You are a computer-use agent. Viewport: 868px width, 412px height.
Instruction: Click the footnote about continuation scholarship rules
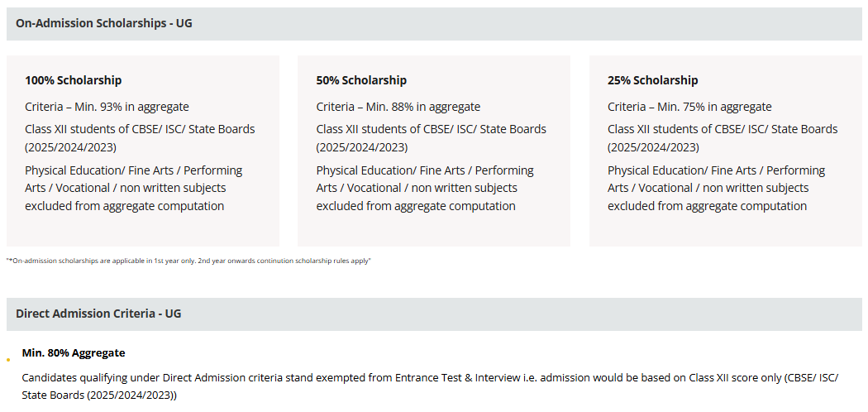[x=188, y=261]
